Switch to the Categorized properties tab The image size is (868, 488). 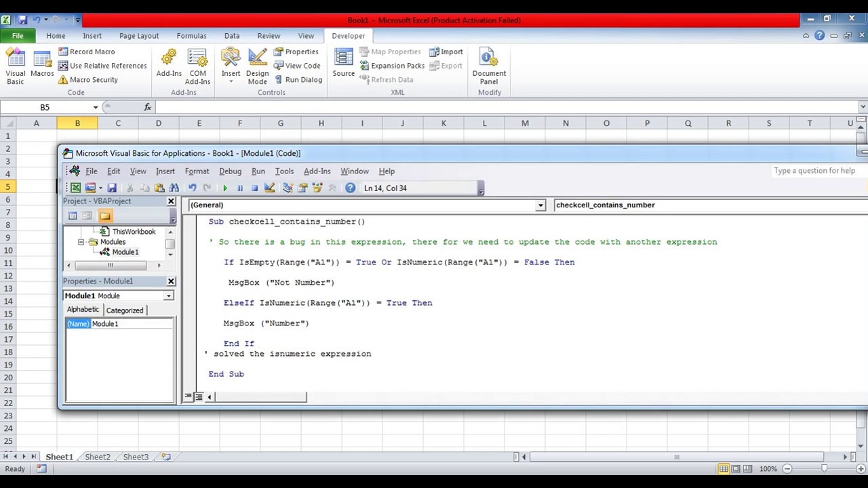(x=125, y=310)
